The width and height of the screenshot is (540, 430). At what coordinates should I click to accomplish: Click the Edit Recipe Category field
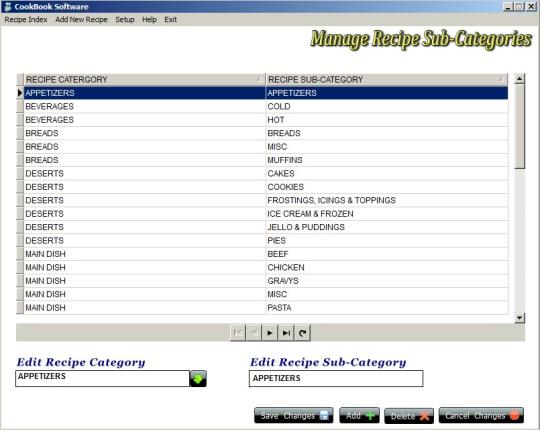pyautogui.click(x=102, y=378)
